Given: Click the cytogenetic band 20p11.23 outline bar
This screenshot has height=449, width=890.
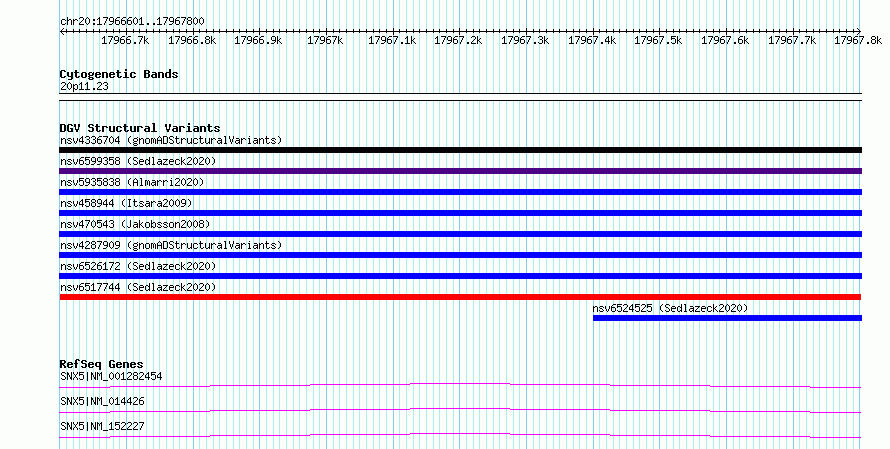Looking at the screenshot, I should click(x=460, y=97).
